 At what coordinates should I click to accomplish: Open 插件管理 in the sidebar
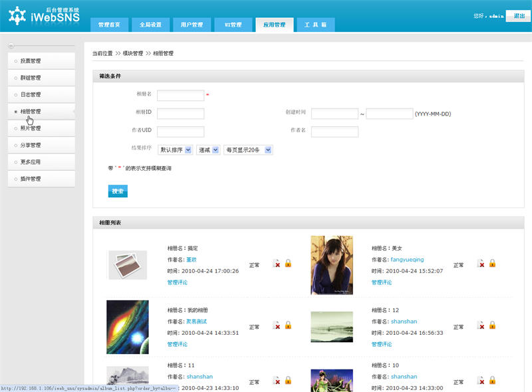pos(41,179)
